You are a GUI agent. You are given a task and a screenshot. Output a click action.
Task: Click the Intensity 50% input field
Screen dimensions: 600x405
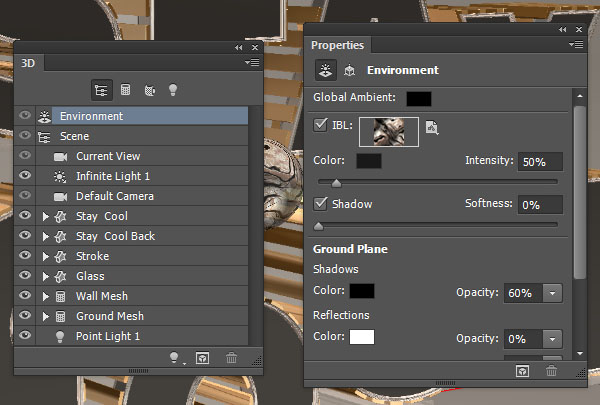[x=540, y=162]
